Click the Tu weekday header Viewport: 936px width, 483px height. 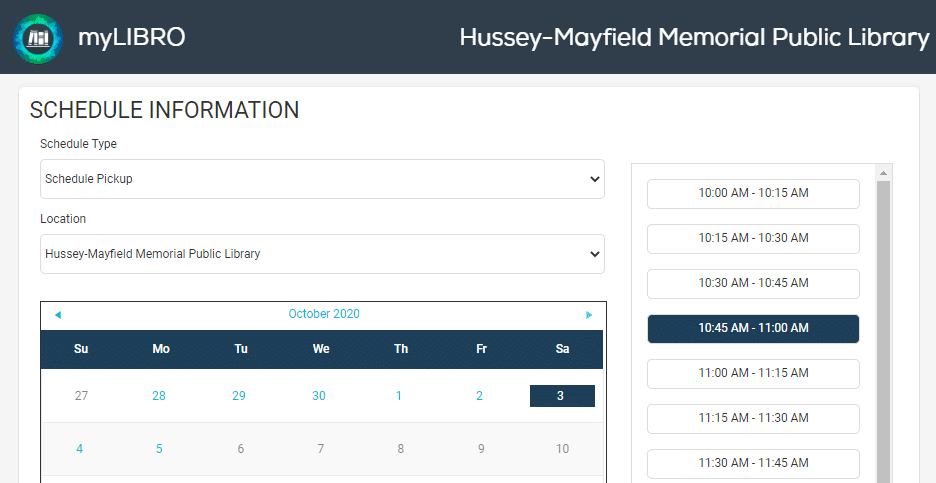(x=241, y=349)
